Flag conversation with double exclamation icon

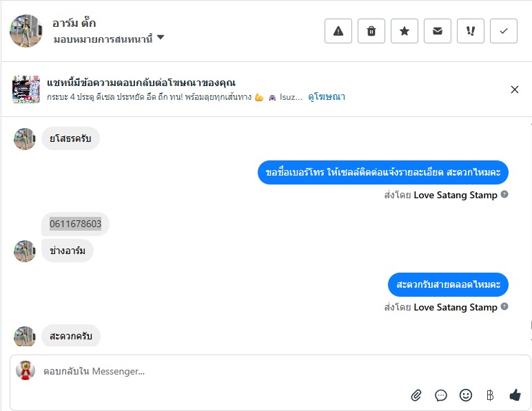tap(471, 31)
